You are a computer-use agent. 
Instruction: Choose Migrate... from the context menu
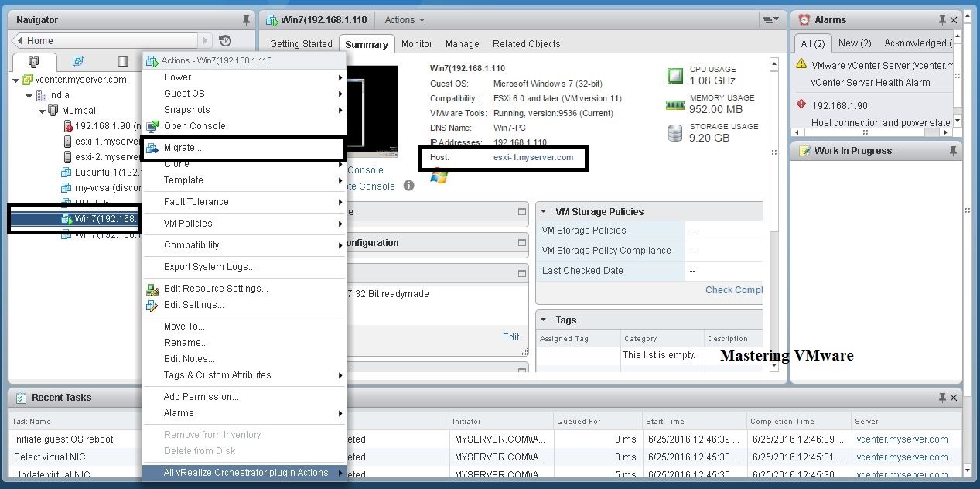click(x=244, y=148)
